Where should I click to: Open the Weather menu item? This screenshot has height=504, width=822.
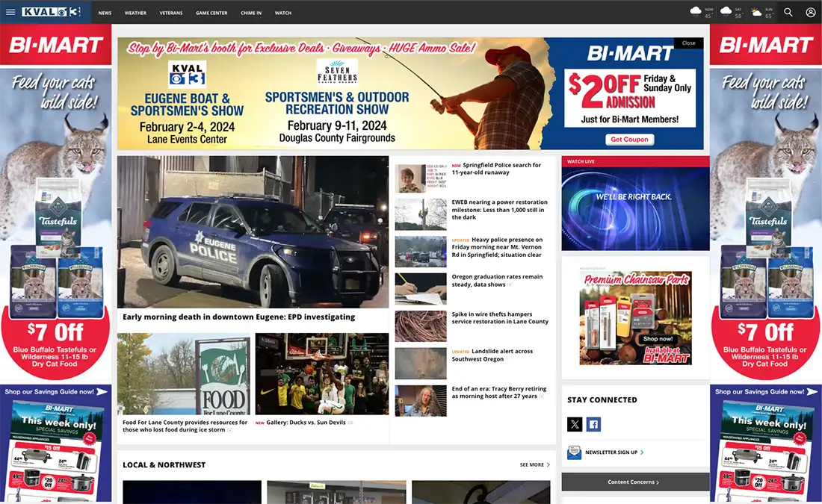tap(135, 13)
